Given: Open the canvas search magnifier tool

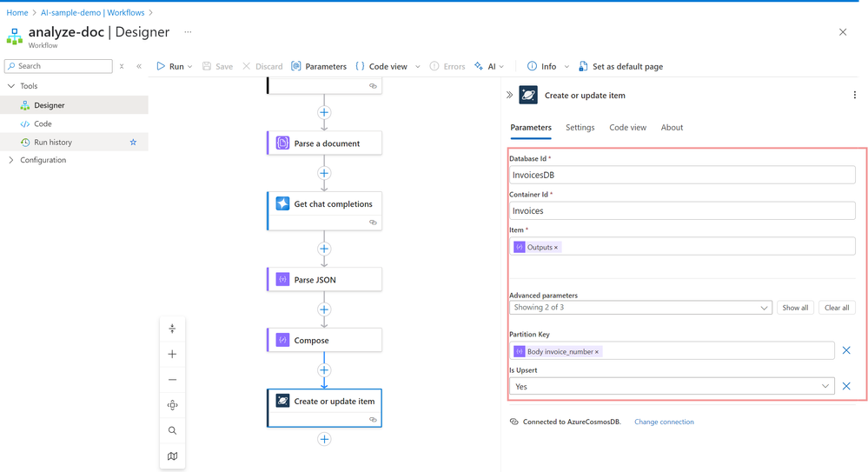Looking at the screenshot, I should point(172,430).
